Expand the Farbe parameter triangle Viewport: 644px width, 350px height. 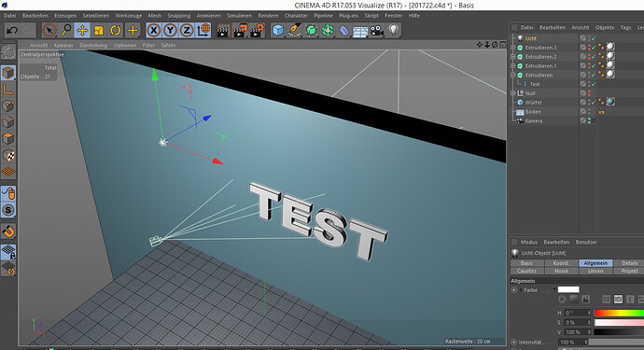point(521,290)
